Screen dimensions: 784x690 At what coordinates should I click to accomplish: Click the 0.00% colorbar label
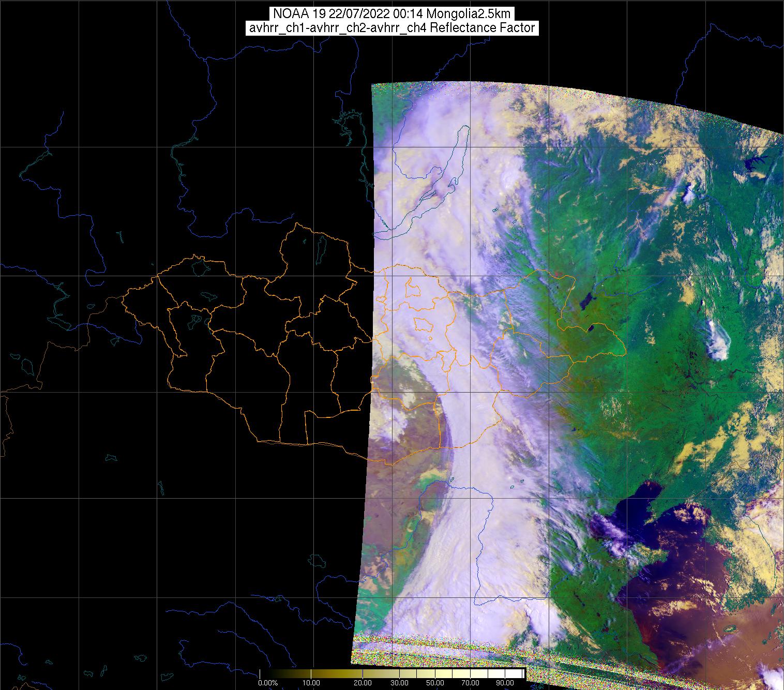tap(267, 683)
